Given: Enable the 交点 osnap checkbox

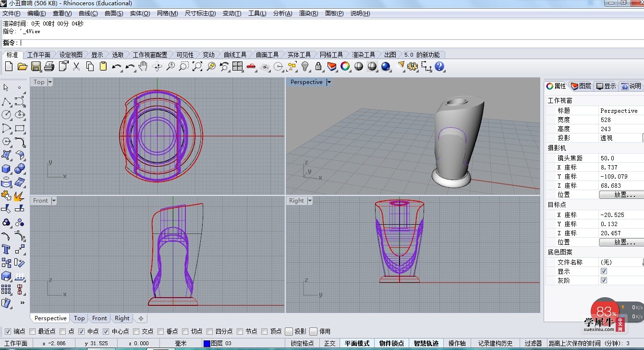Looking at the screenshot, I should [x=136, y=331].
